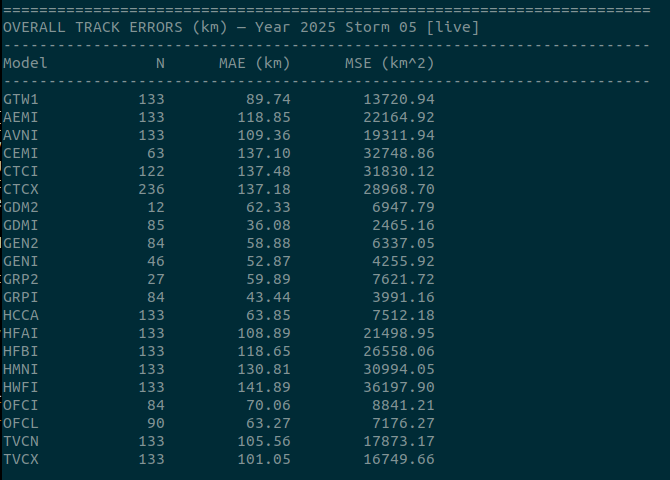The height and width of the screenshot is (480, 670).
Task: Click the N value '122'
Action: click(x=151, y=171)
